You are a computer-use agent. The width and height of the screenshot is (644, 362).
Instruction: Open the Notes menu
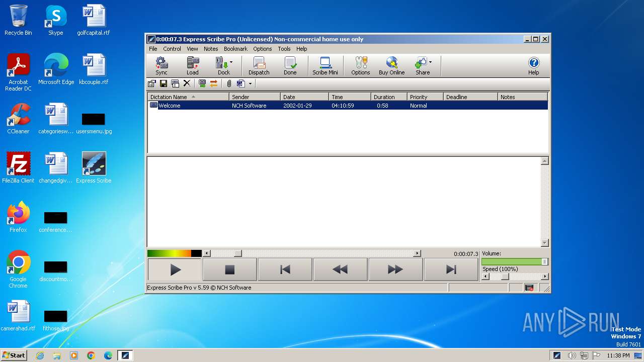(211, 49)
